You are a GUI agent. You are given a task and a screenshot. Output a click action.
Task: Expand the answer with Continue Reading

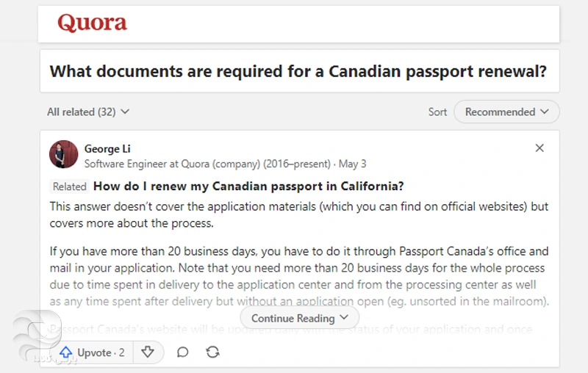pyautogui.click(x=299, y=318)
